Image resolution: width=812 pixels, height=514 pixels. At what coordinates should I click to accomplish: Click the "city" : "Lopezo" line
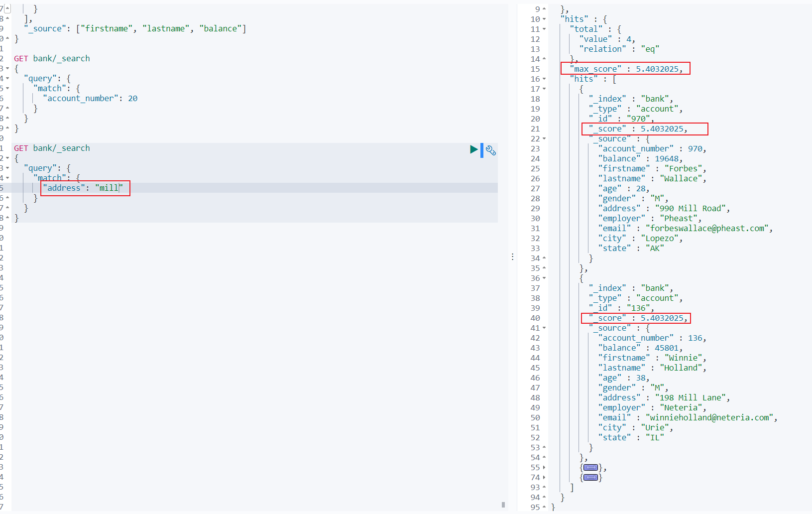tap(640, 238)
